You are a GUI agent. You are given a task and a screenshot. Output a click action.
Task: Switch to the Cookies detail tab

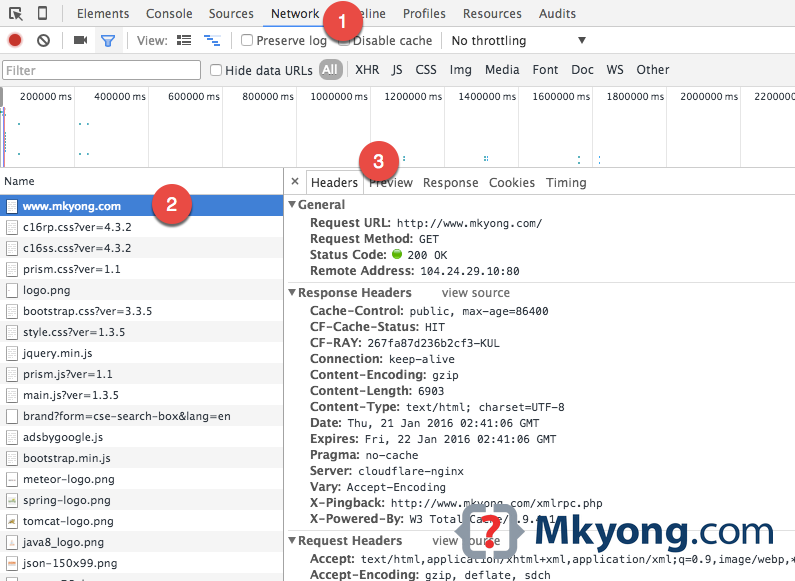[512, 183]
